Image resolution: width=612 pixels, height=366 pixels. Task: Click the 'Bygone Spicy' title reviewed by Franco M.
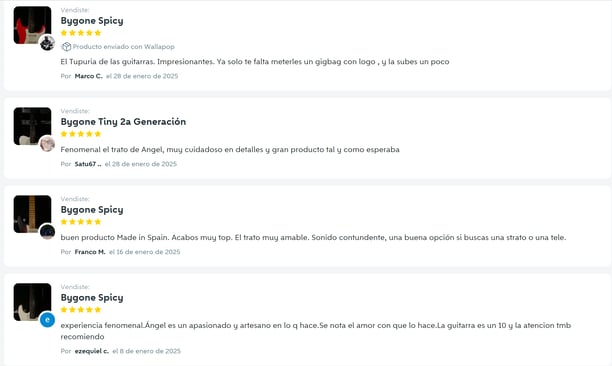coord(92,210)
